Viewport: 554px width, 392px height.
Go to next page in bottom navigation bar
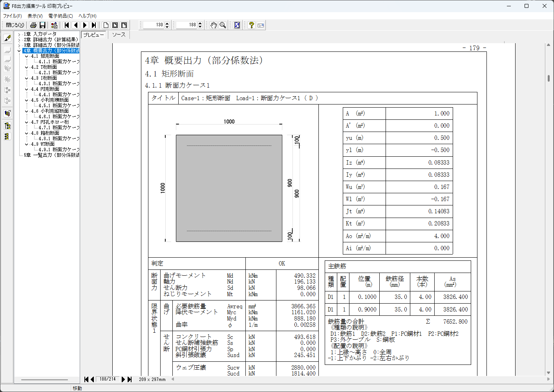[123, 379]
